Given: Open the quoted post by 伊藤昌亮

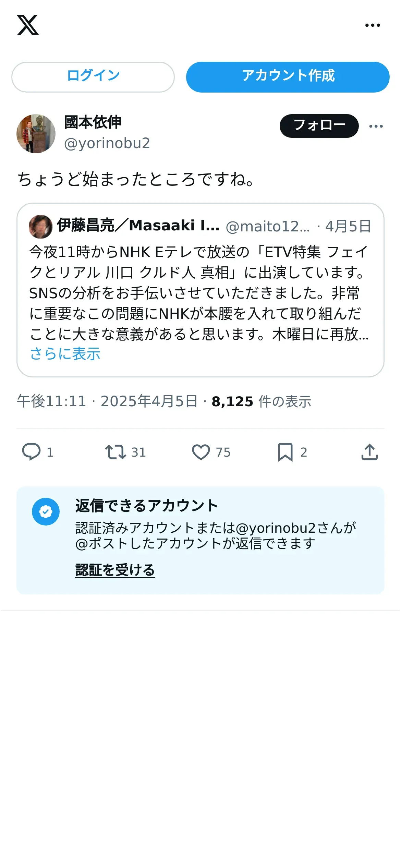Looking at the screenshot, I should tap(200, 291).
